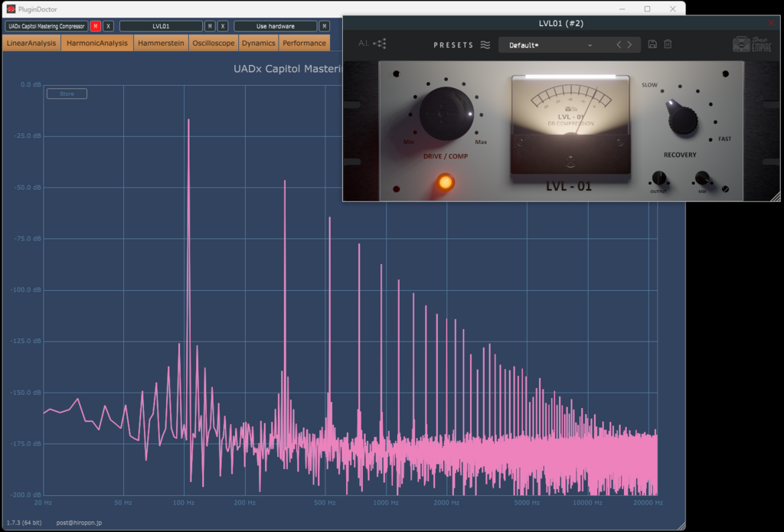Maximize the PluginDoctor window

click(x=647, y=9)
